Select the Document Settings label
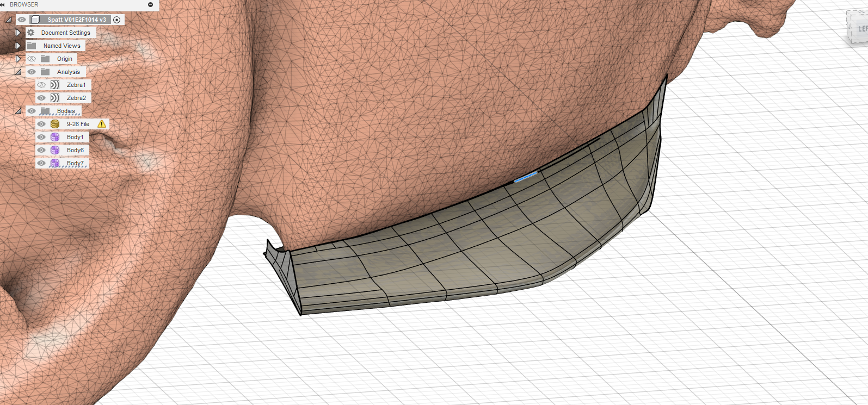This screenshot has width=868, height=405. (66, 33)
